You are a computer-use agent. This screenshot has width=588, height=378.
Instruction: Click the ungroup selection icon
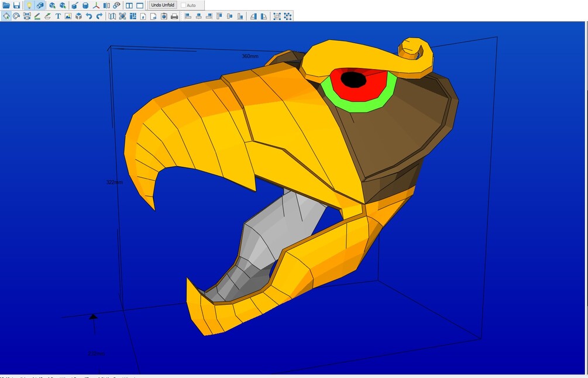[x=288, y=16]
